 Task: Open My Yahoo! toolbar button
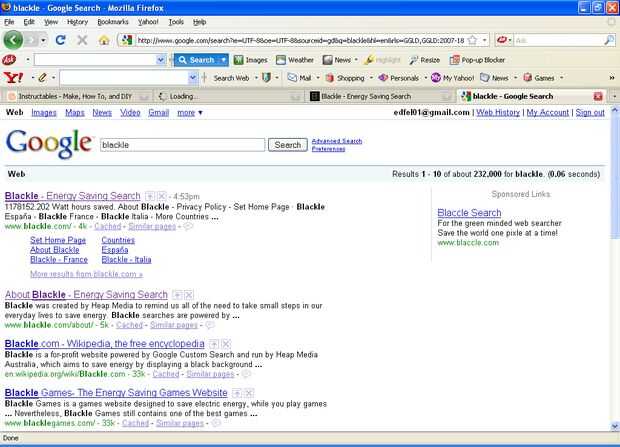[x=452, y=78]
